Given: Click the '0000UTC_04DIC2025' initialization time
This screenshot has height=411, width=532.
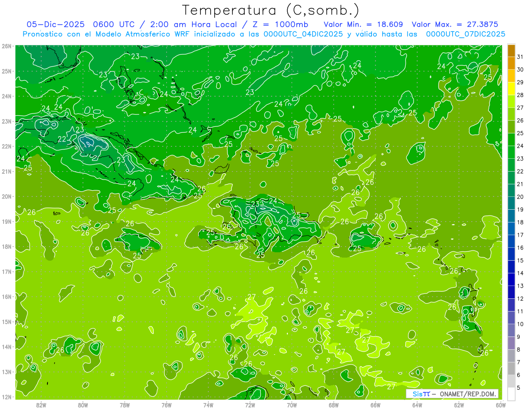Looking at the screenshot, I should [304, 34].
